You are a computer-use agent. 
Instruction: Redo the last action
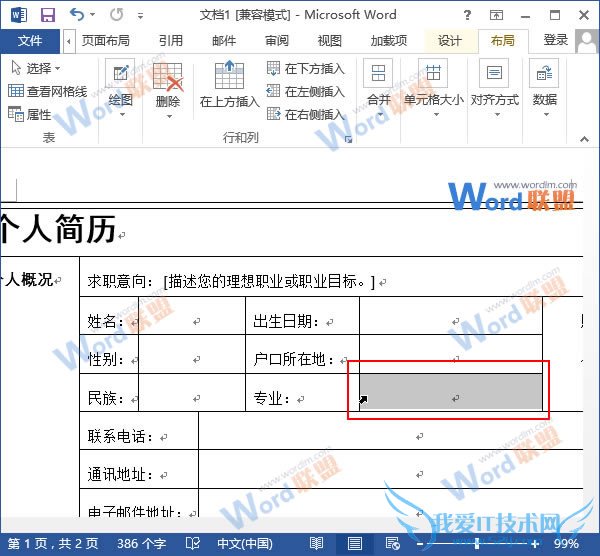[117, 15]
